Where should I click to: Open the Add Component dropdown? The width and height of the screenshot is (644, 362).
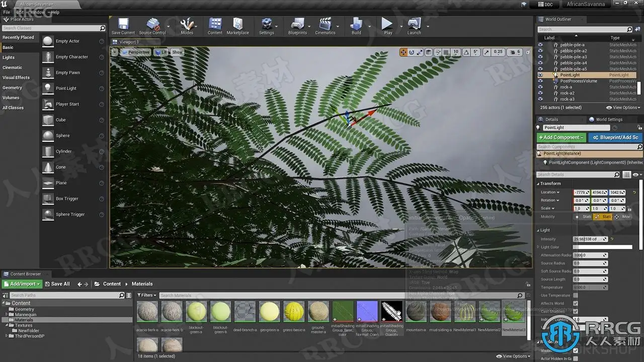pos(561,137)
